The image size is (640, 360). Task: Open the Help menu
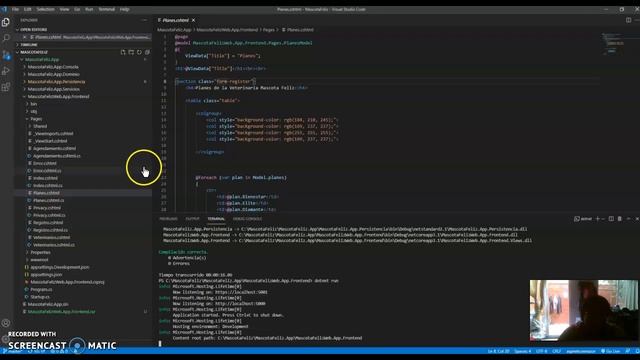pyautogui.click(x=124, y=9)
